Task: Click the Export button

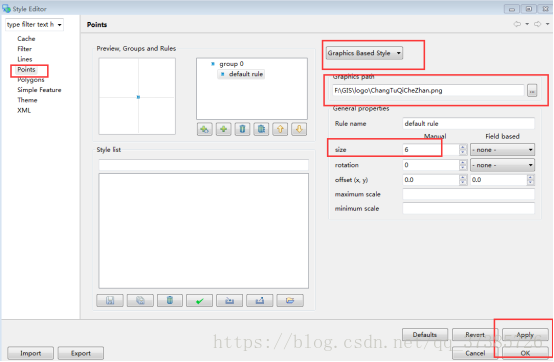Action: (x=81, y=353)
